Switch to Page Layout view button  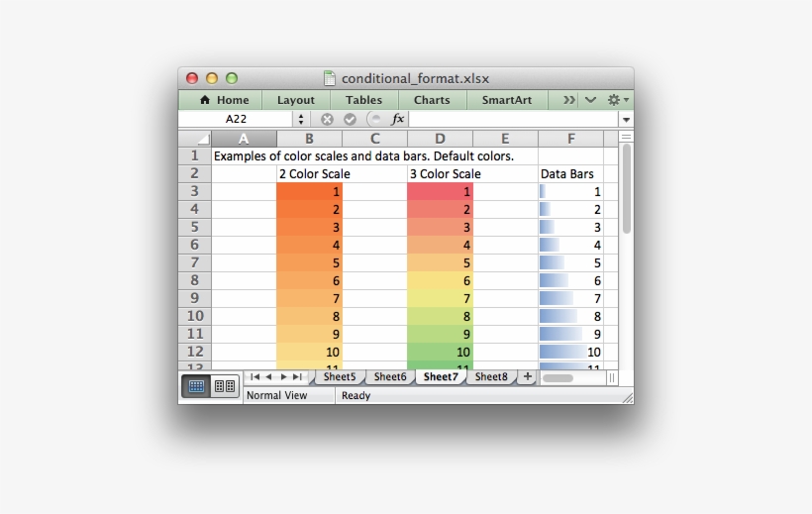[224, 386]
